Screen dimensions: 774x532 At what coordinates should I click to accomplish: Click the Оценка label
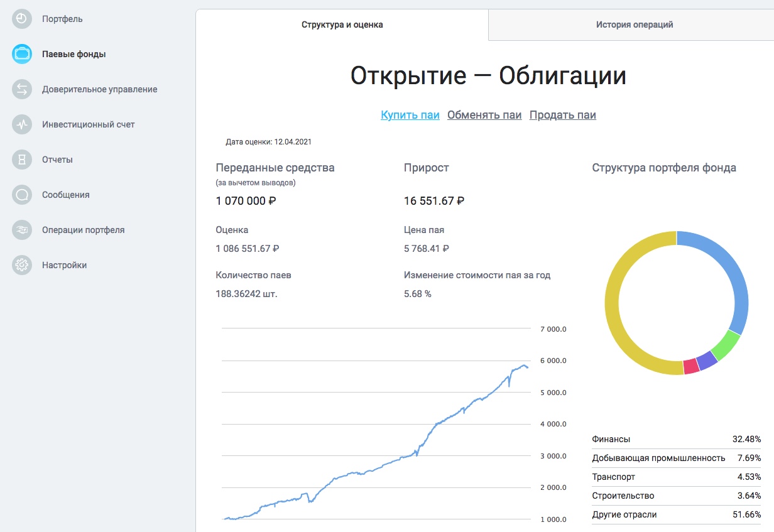(232, 230)
